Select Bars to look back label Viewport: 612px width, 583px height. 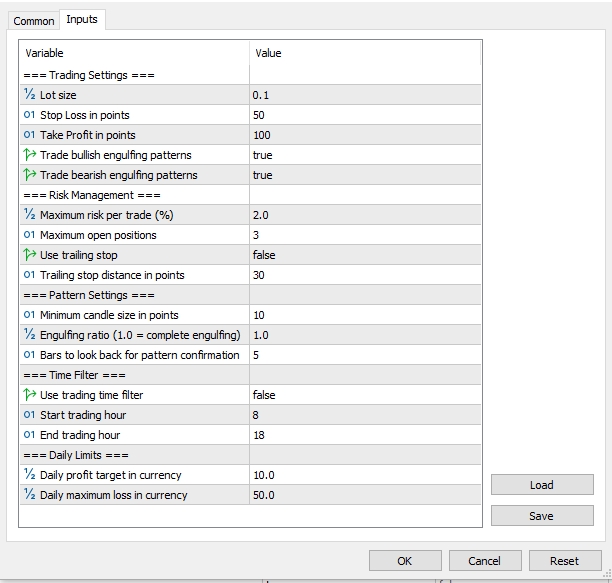click(140, 355)
